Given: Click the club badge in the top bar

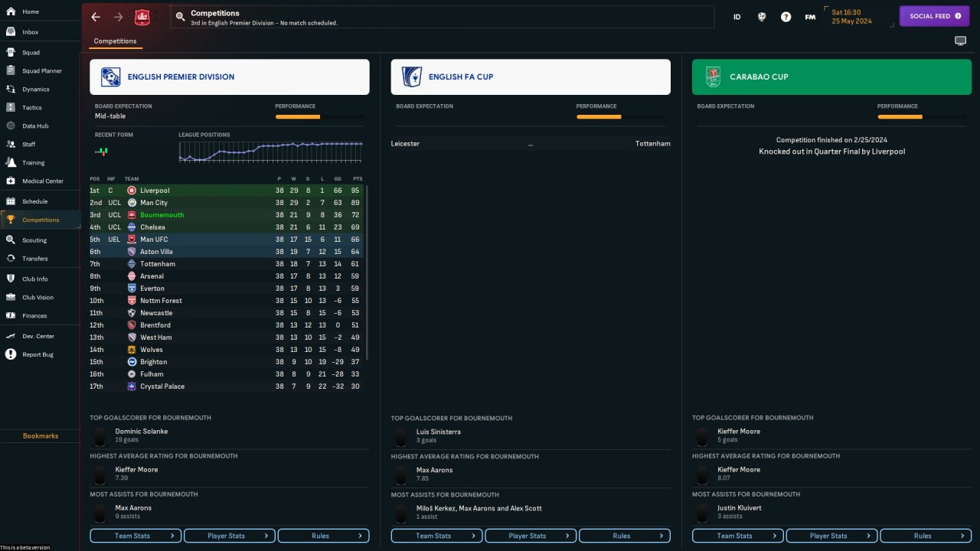Looking at the screenshot, I should click(x=142, y=17).
